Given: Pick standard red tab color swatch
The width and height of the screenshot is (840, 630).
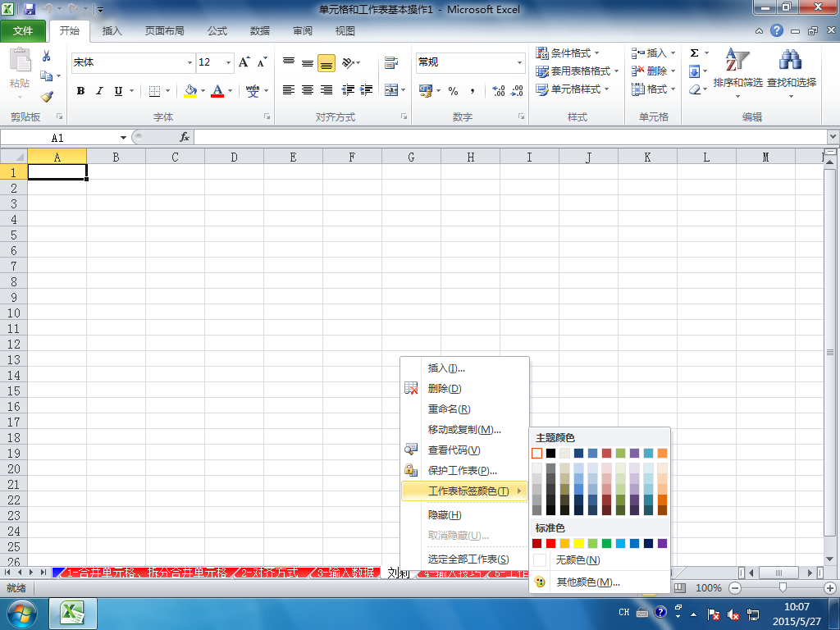Looking at the screenshot, I should point(550,543).
